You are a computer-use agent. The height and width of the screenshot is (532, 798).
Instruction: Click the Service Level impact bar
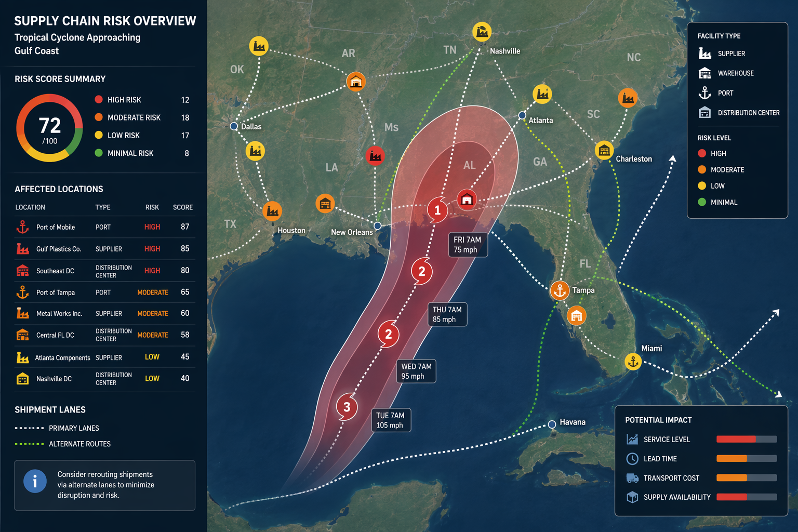tap(747, 439)
